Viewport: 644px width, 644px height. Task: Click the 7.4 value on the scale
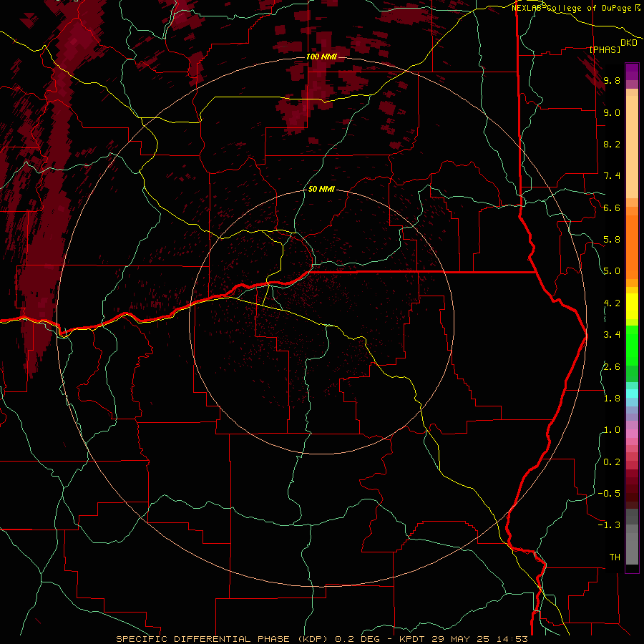coord(612,176)
